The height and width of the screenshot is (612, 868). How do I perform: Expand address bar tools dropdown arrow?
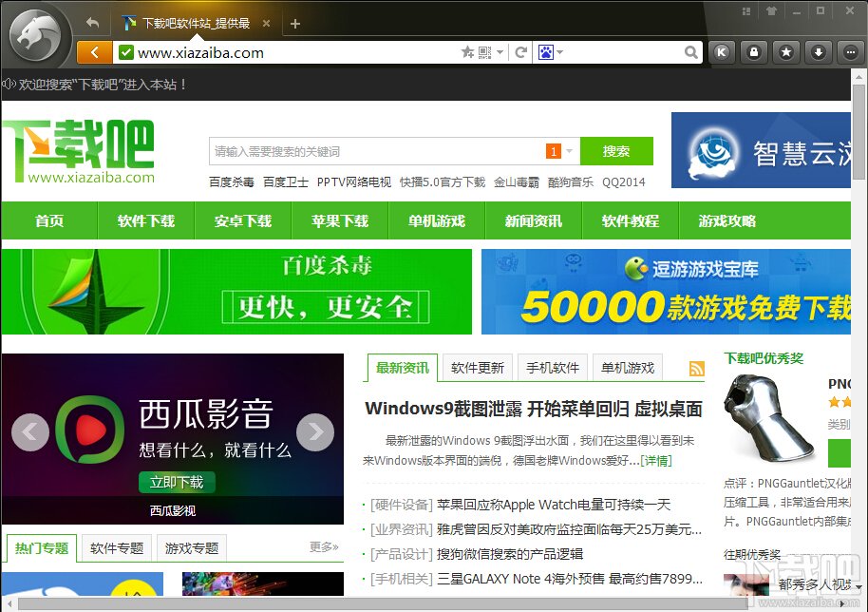pos(500,52)
